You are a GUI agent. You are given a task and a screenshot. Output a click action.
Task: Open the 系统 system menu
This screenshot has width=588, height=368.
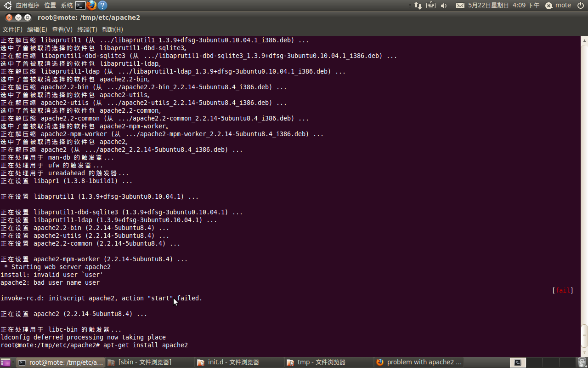(67, 6)
